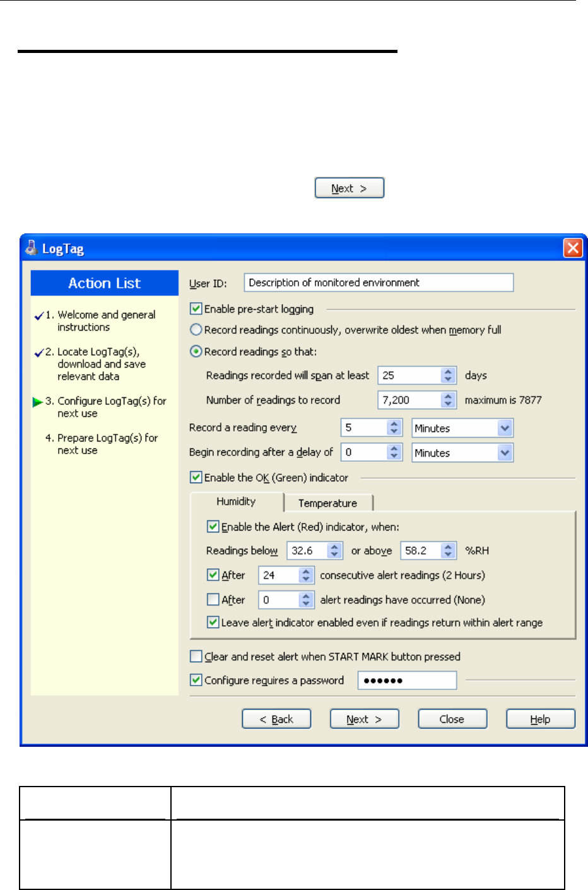Click the Readings below value 32.6
This screenshot has width=588, height=890.
pyautogui.click(x=308, y=551)
